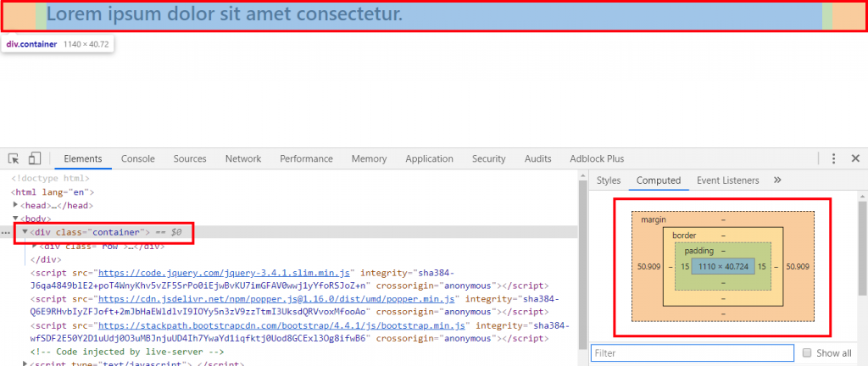This screenshot has height=366, width=868.
Task: Select the doctype html line
Action: 50,179
